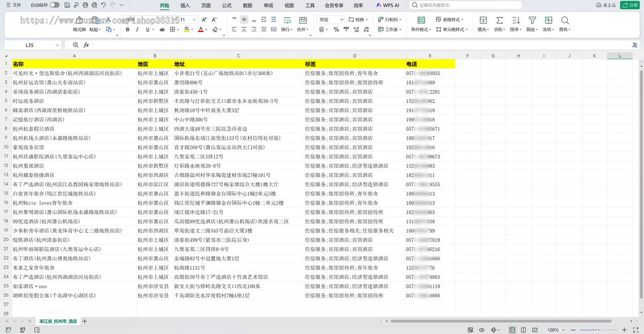Open the font size 11 dropdown
This screenshot has height=334, width=644.
pos(195,19)
